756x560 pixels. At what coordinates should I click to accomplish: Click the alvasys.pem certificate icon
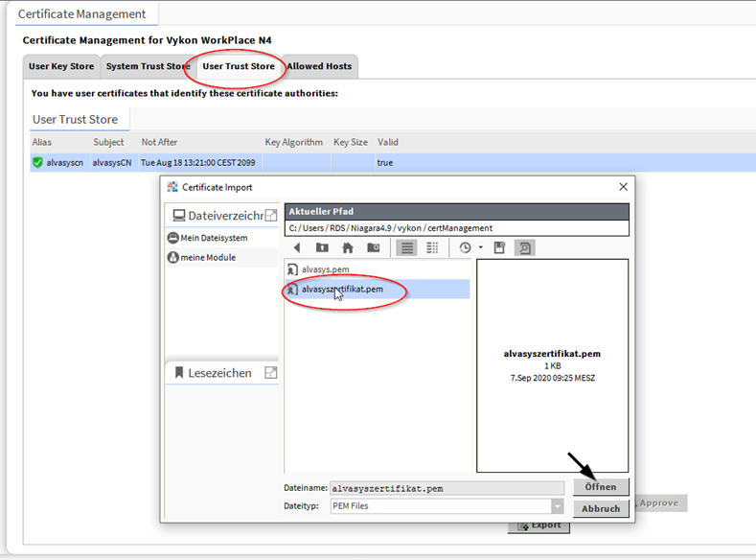click(x=292, y=269)
